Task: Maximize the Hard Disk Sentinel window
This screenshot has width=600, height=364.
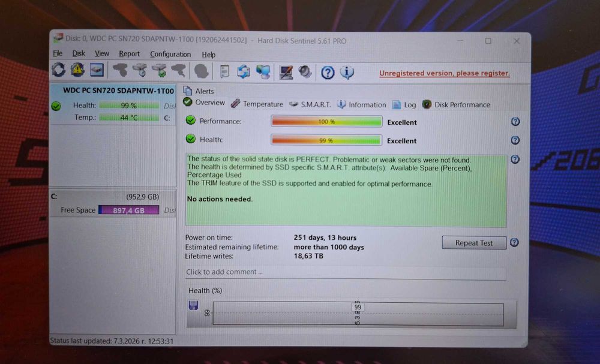Action: coord(488,41)
